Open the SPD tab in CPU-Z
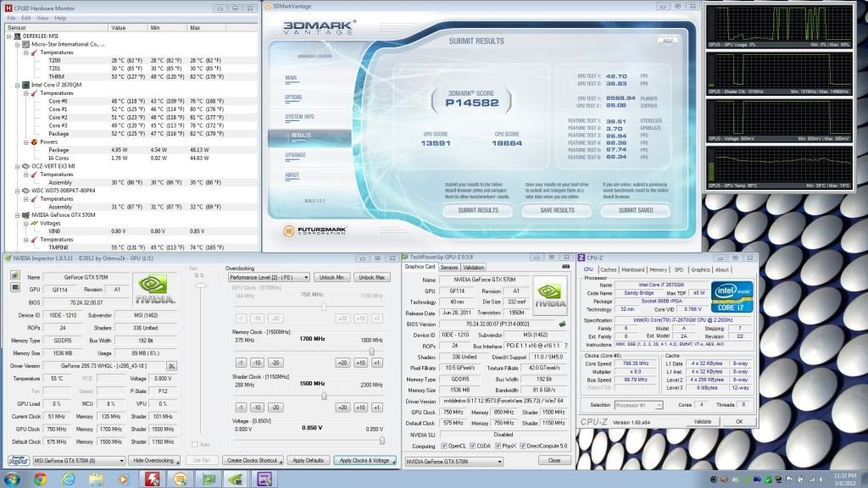Screen dimensions: 868x488 click(679, 270)
